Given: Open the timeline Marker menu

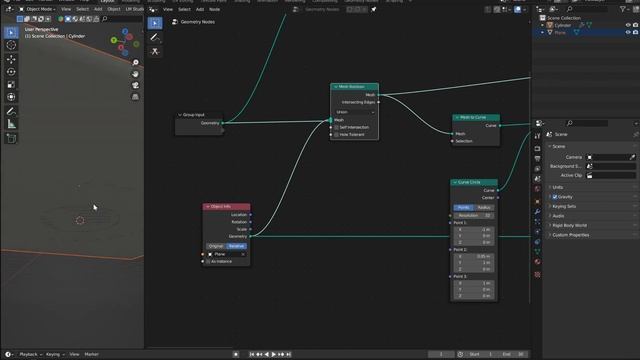Looking at the screenshot, I should [91, 354].
